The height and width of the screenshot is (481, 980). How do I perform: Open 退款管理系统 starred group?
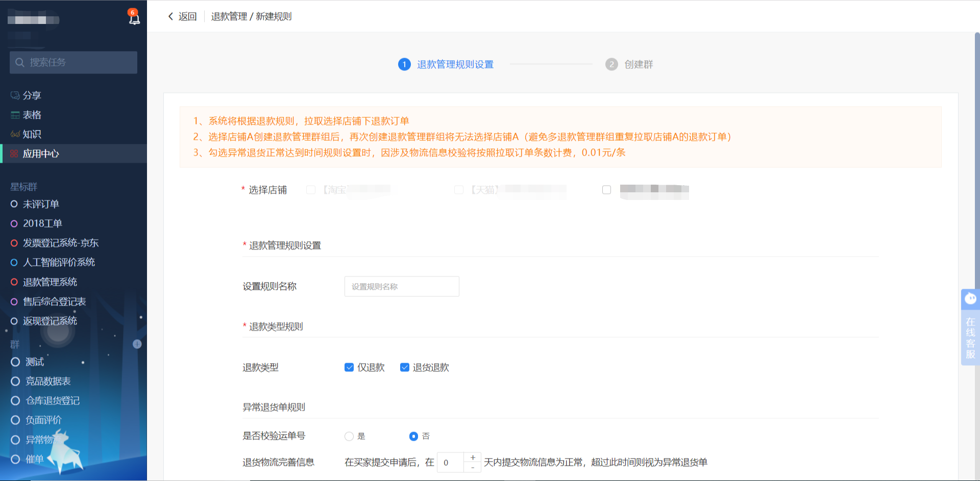click(x=50, y=282)
